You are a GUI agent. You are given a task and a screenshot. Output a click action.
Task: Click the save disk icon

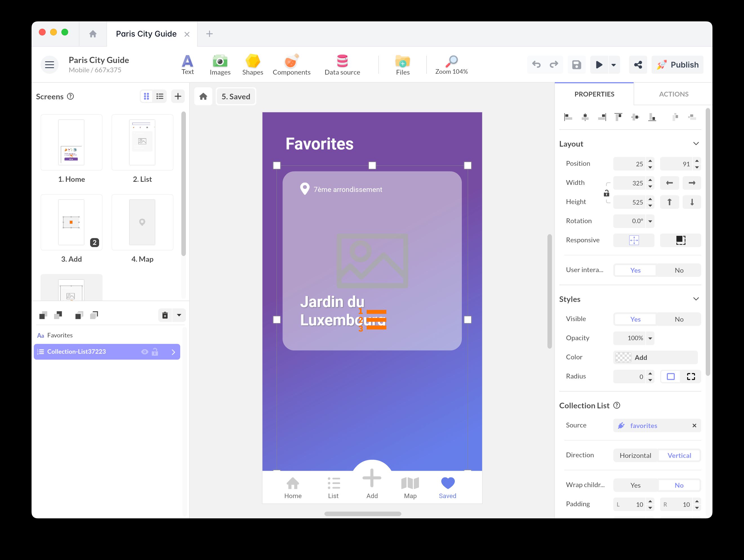click(x=576, y=64)
